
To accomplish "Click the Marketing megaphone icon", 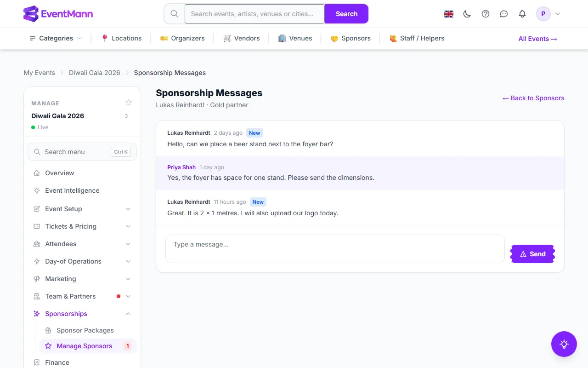I will tap(37, 279).
